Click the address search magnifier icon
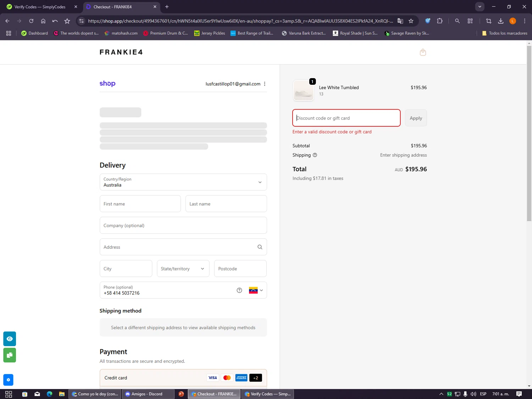The width and height of the screenshot is (532, 399). 260,247
